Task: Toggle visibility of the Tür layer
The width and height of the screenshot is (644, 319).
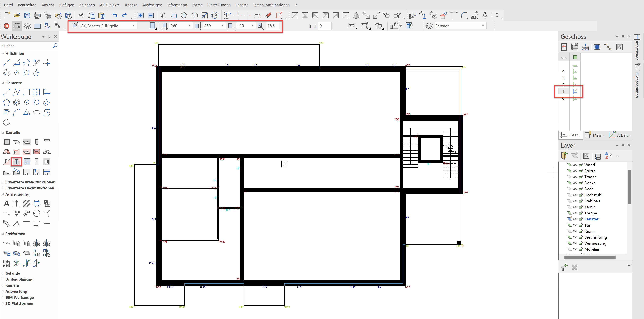Action: tap(575, 225)
